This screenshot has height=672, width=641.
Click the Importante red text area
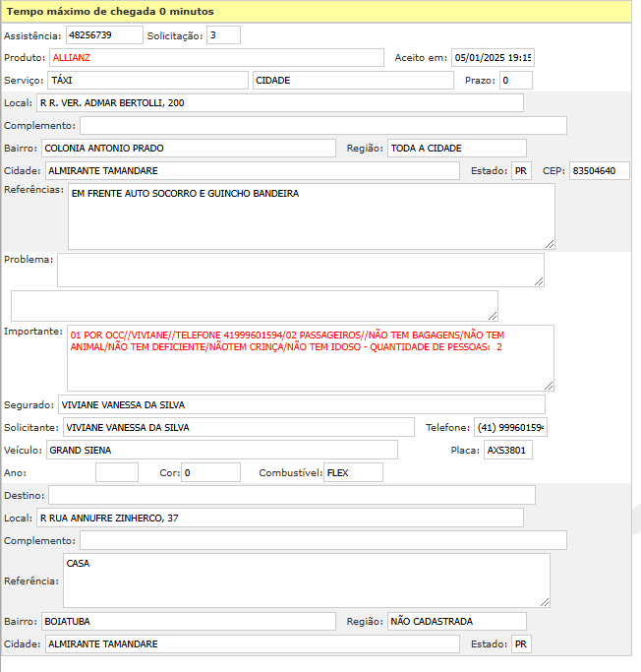310,358
